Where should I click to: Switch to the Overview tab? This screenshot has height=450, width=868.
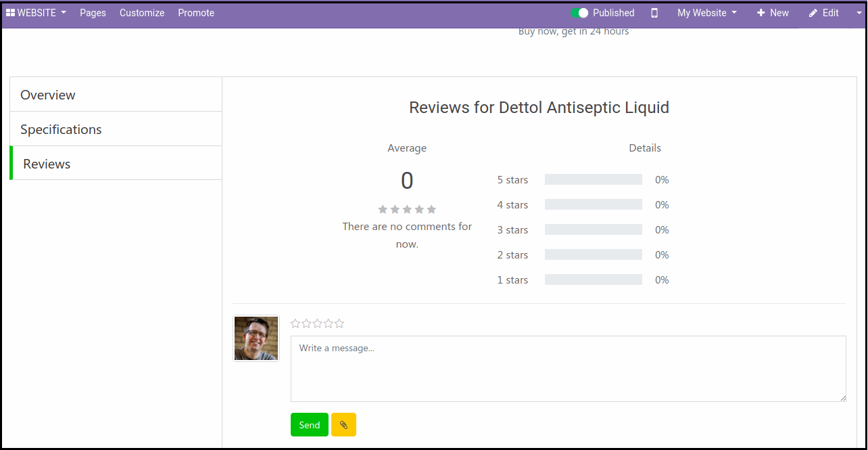[x=116, y=95]
